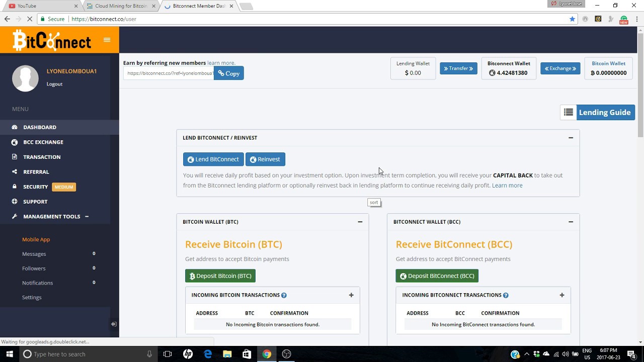The height and width of the screenshot is (362, 644).
Task: Click the sidebar collapse arrow icon
Action: click(114, 324)
